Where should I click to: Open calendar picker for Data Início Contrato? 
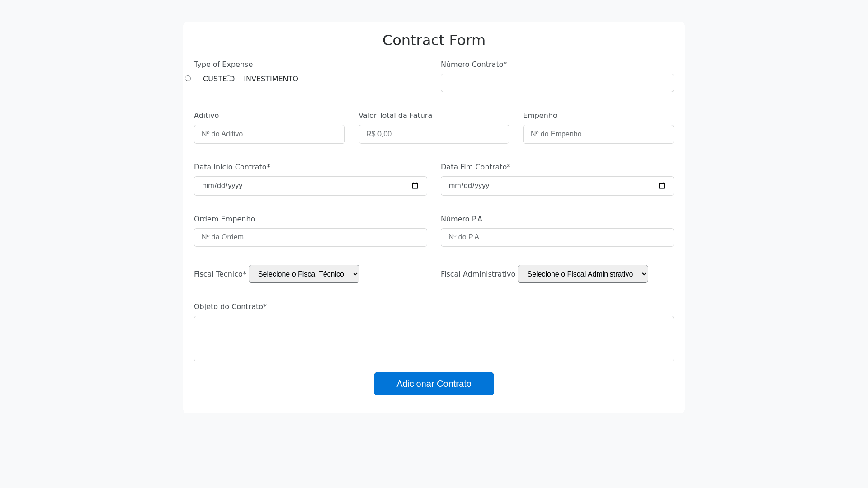coord(415,186)
